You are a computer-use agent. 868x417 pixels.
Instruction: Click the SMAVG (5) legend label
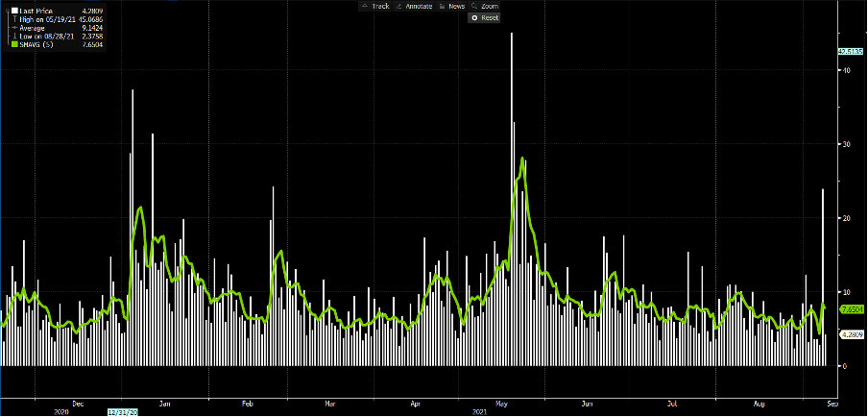tap(35, 44)
